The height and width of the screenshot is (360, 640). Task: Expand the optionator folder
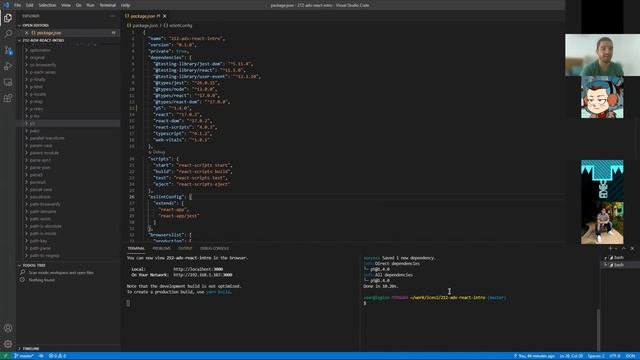pyautogui.click(x=40, y=50)
